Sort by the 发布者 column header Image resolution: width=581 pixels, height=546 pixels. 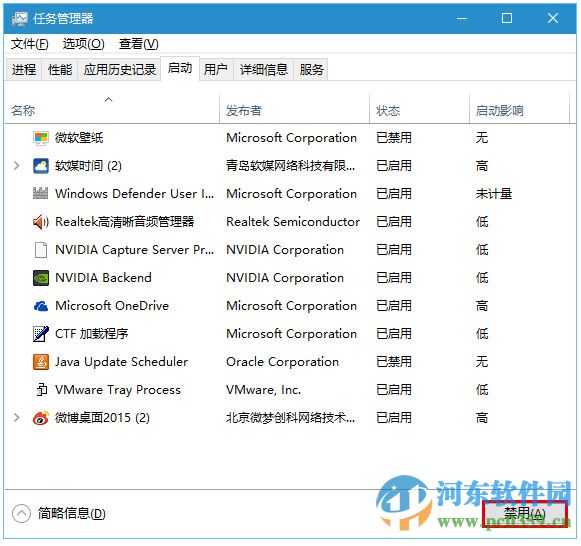[x=295, y=108]
